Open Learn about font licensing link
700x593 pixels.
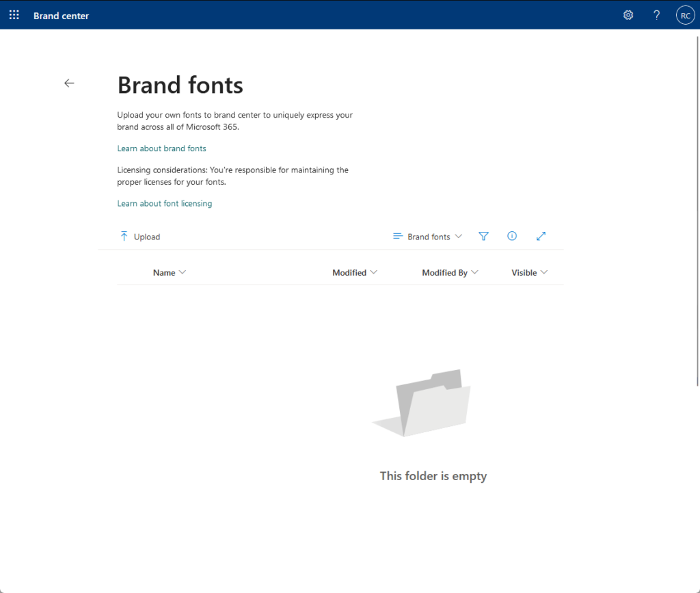coord(164,203)
